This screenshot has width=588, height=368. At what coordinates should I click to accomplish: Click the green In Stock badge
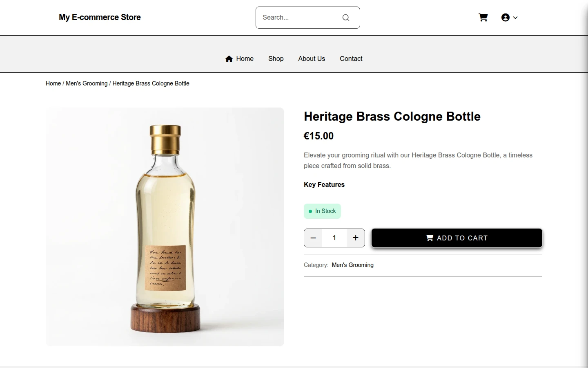pyautogui.click(x=322, y=211)
